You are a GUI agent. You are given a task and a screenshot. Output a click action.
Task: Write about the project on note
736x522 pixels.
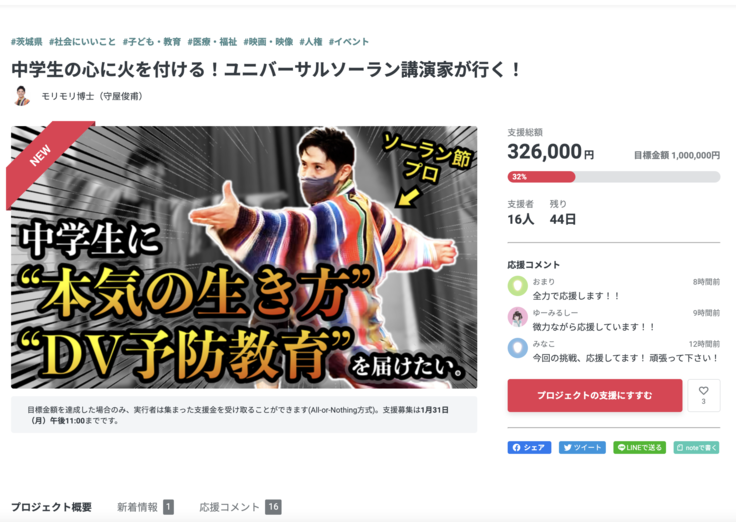click(696, 447)
